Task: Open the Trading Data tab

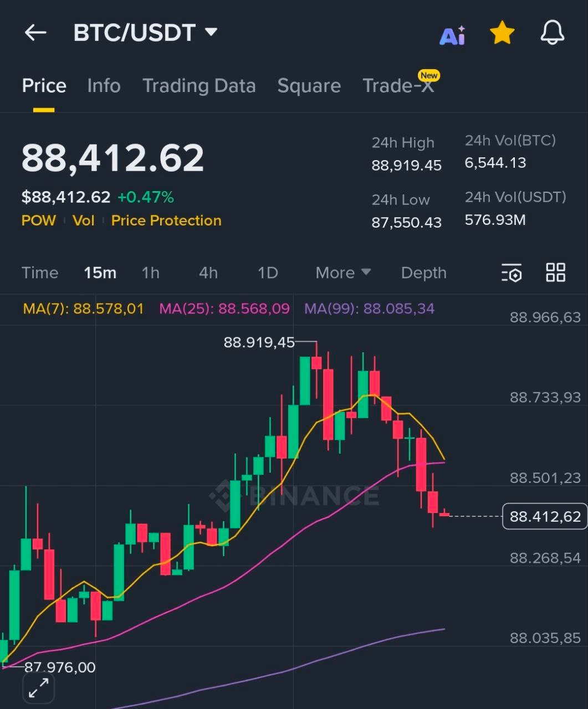Action: tap(199, 86)
